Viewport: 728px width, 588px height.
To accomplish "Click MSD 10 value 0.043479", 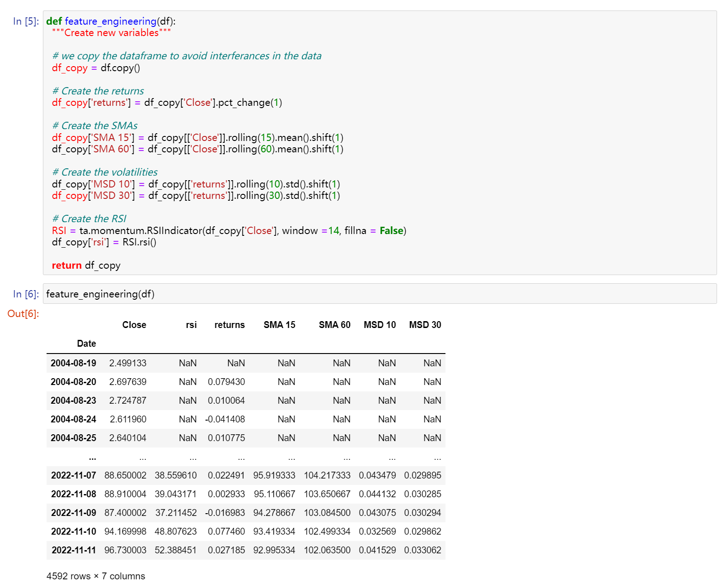I will point(377,475).
